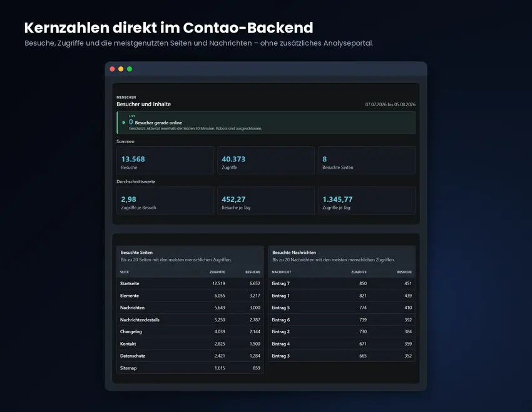Viewport: 532px width, 412px height.
Task: Click the 6.055 Zugriffe value
Action: (220, 296)
